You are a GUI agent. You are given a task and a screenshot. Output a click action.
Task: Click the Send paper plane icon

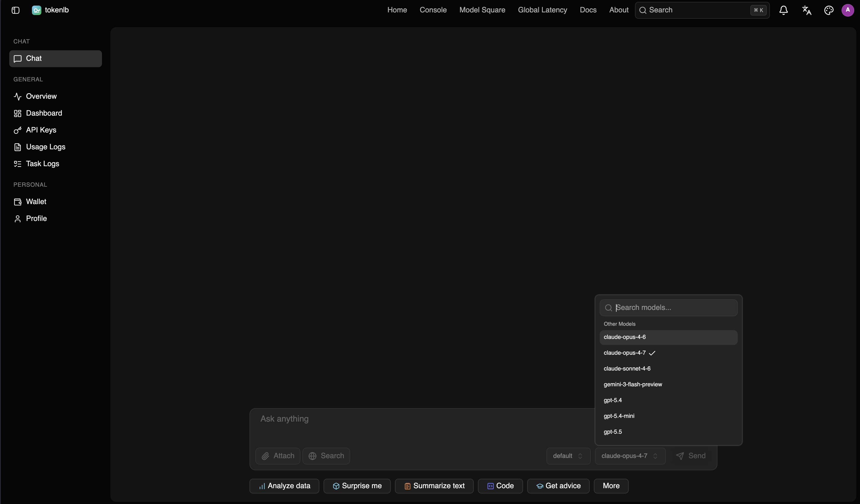680,456
